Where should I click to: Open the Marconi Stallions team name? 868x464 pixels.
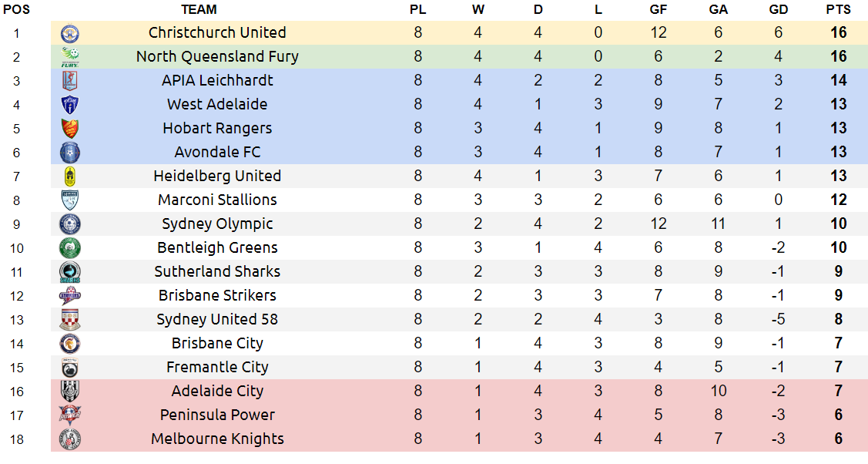click(x=217, y=200)
